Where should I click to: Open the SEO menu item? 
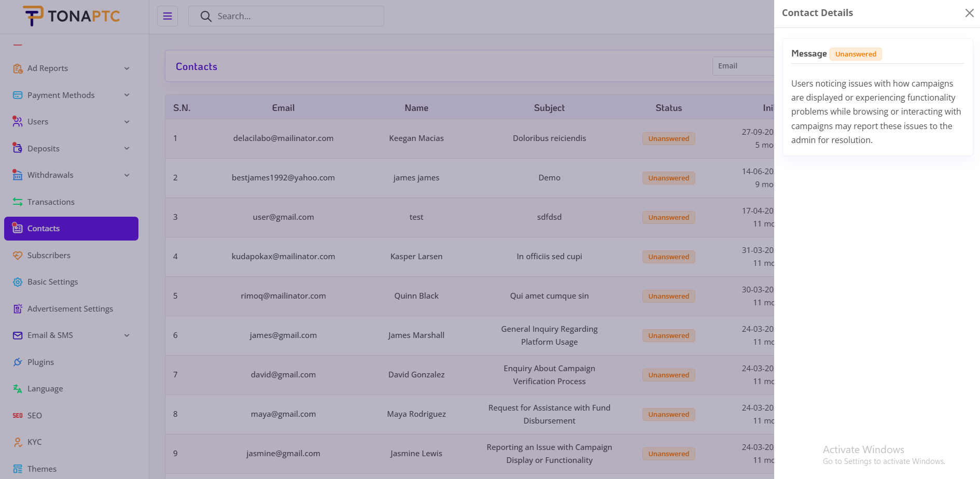(71, 415)
